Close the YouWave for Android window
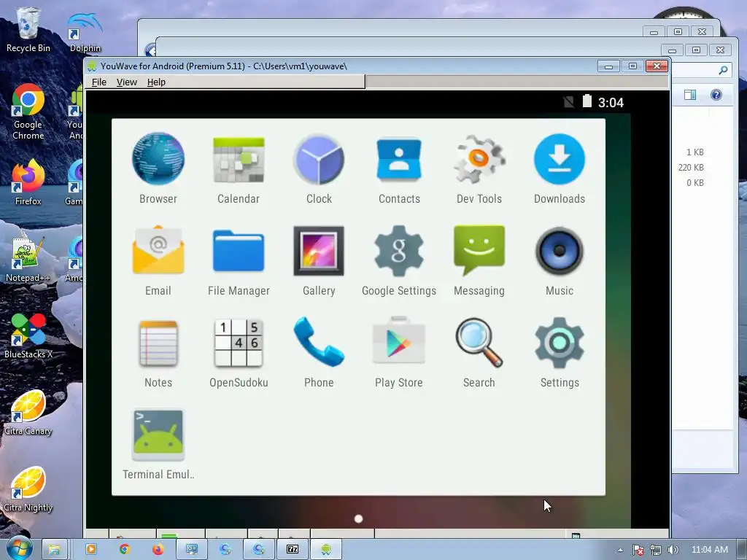 (x=657, y=66)
